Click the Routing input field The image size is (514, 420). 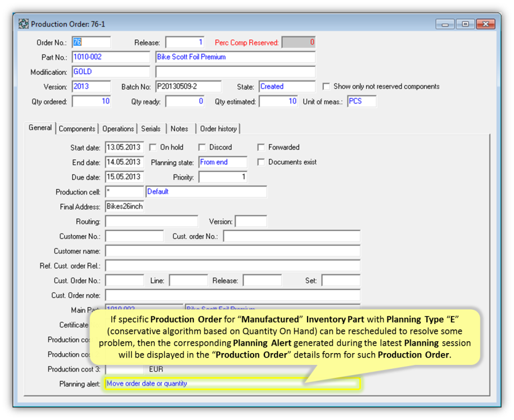[x=152, y=221]
